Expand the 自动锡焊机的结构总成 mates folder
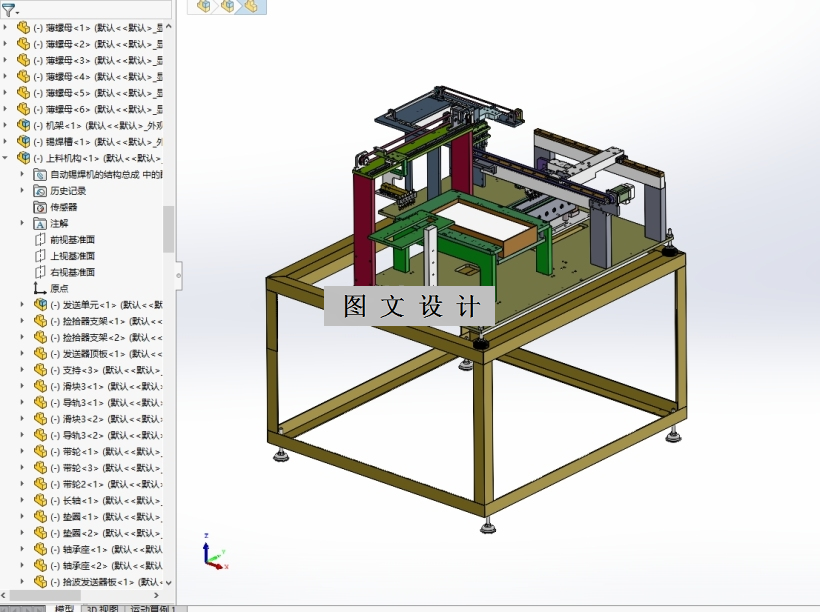Image resolution: width=820 pixels, height=612 pixels. click(22, 174)
